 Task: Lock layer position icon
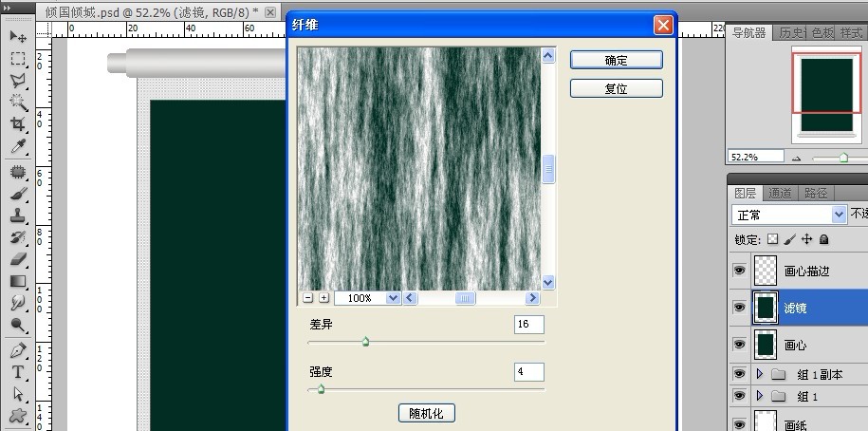(806, 239)
